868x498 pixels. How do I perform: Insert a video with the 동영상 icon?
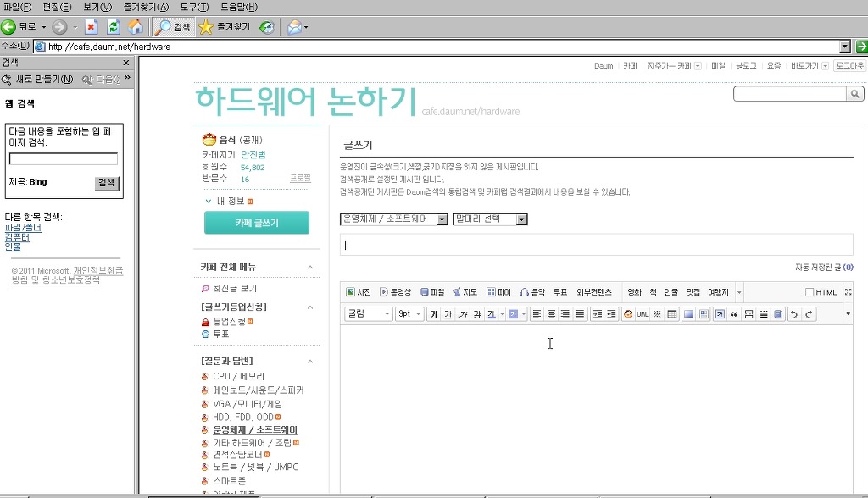(x=395, y=292)
